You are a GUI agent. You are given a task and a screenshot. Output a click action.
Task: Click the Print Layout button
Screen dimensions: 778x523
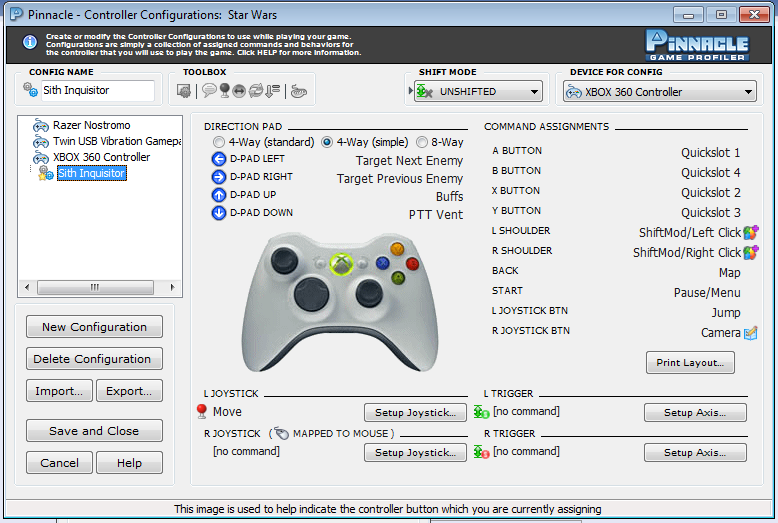(690, 363)
